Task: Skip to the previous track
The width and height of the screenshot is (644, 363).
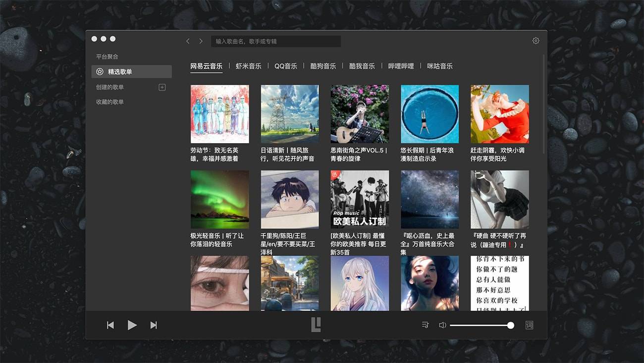Action: click(x=110, y=325)
